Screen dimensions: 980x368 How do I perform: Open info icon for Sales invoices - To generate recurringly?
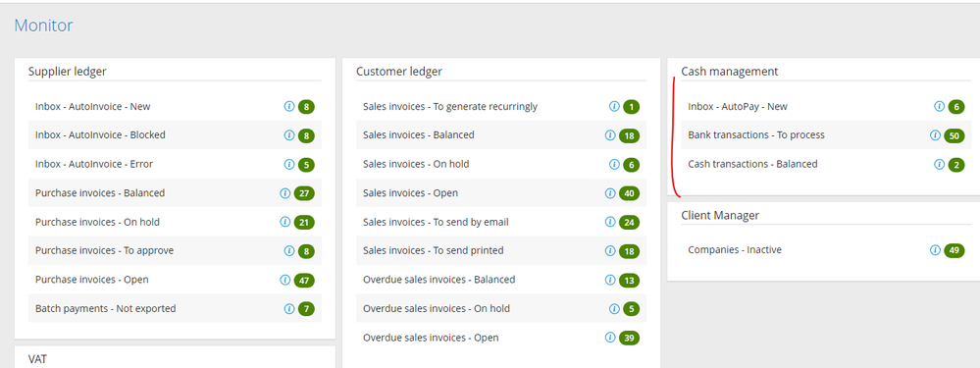pos(614,106)
